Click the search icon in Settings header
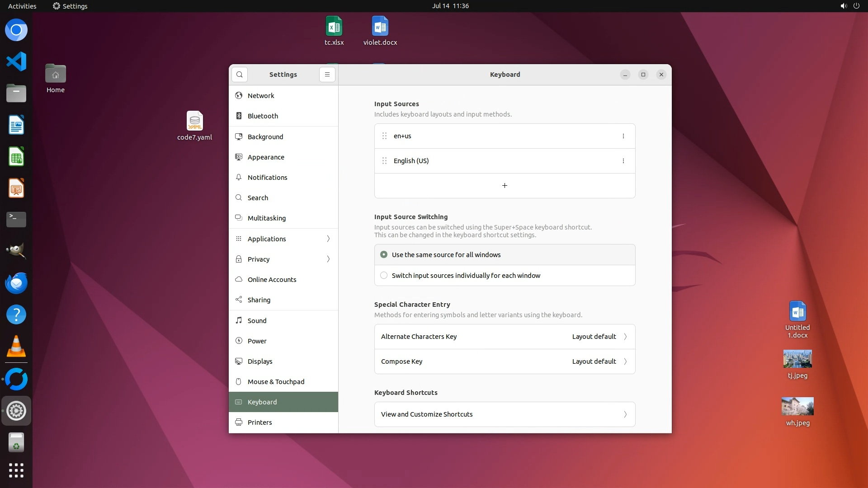 tap(240, 75)
